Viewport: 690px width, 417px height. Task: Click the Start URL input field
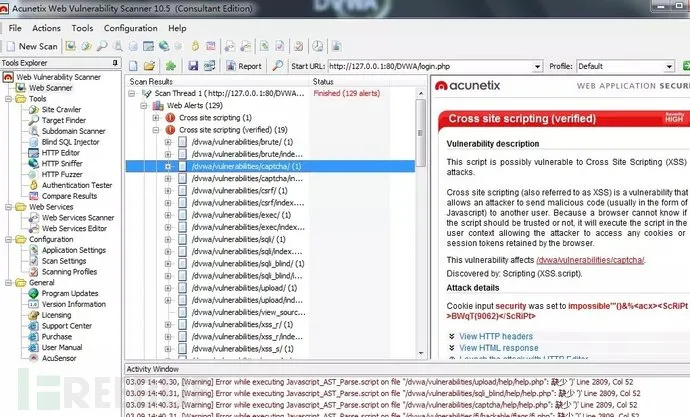[430, 66]
